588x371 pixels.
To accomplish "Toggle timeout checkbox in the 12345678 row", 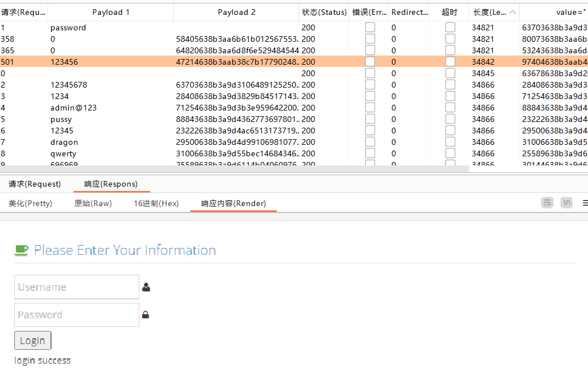I will point(450,85).
